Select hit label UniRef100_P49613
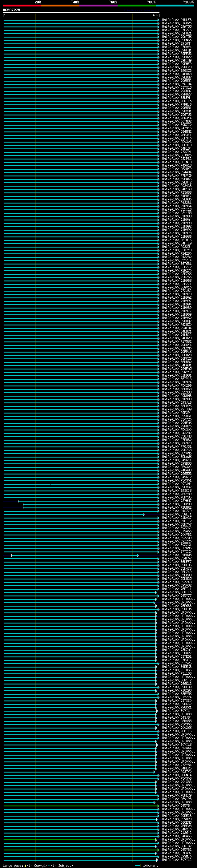This screenshot has height=868, width=197. pos(177,165)
